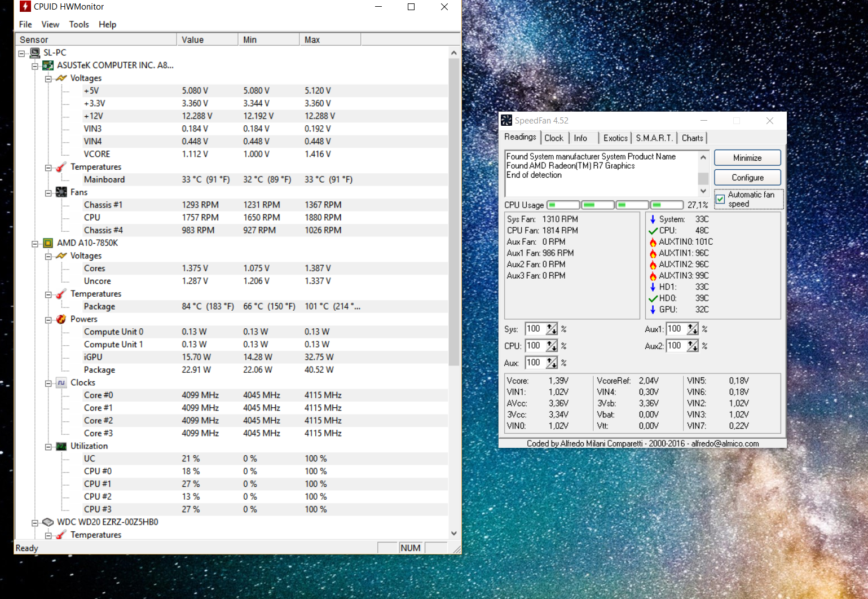Click the SL-PC computer icon in HWMonitor
This screenshot has height=599, width=868.
click(35, 52)
